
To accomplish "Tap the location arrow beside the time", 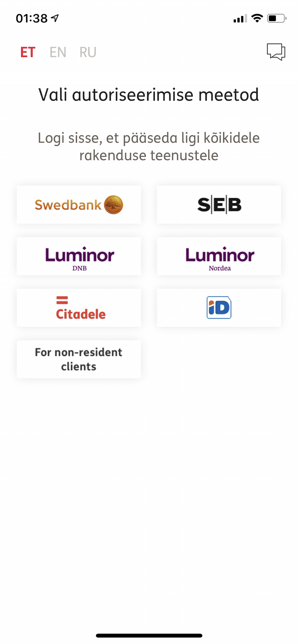I will click(x=55, y=18).
